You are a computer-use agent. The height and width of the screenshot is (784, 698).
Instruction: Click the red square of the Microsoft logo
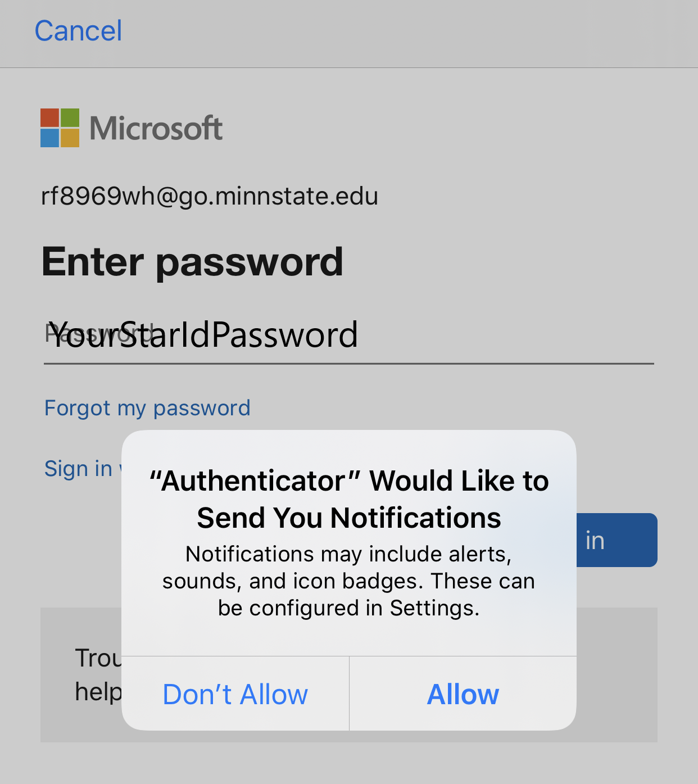click(x=49, y=118)
